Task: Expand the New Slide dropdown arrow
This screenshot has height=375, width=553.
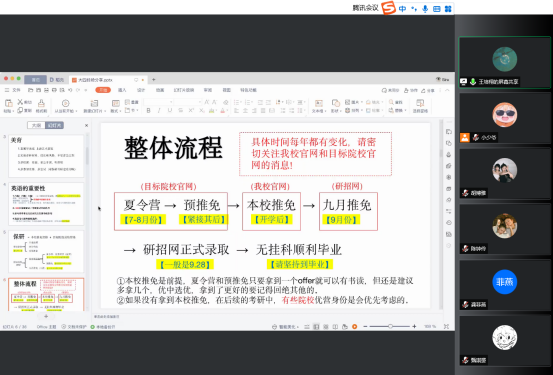Action: [x=105, y=111]
